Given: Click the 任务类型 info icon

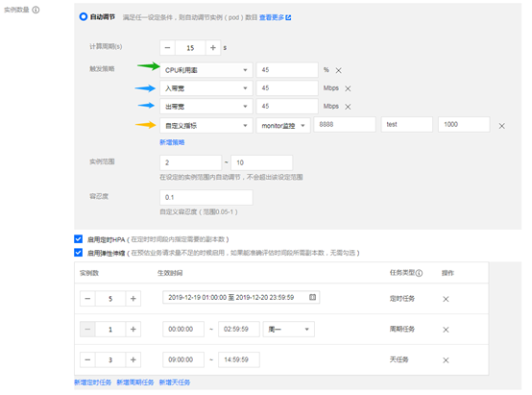Looking at the screenshot, I should tap(419, 273).
